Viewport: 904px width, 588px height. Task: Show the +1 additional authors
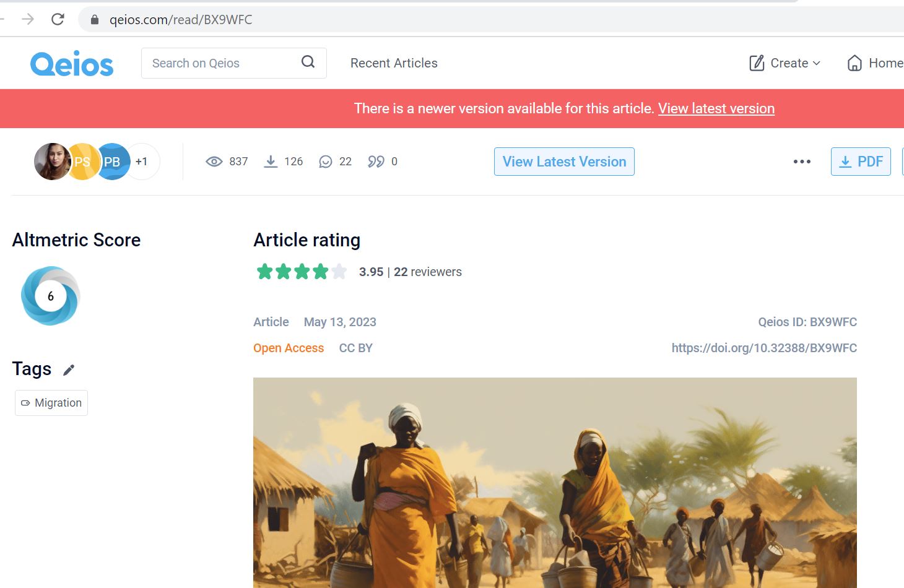point(142,162)
